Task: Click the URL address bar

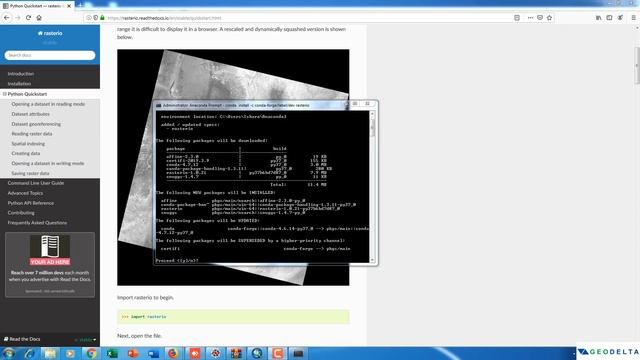Action: click(x=298, y=18)
